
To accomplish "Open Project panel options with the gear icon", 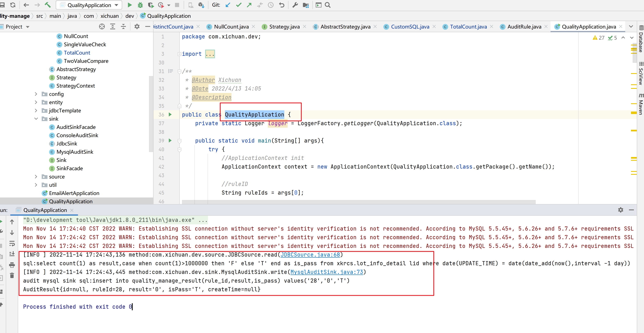I will click(x=137, y=26).
